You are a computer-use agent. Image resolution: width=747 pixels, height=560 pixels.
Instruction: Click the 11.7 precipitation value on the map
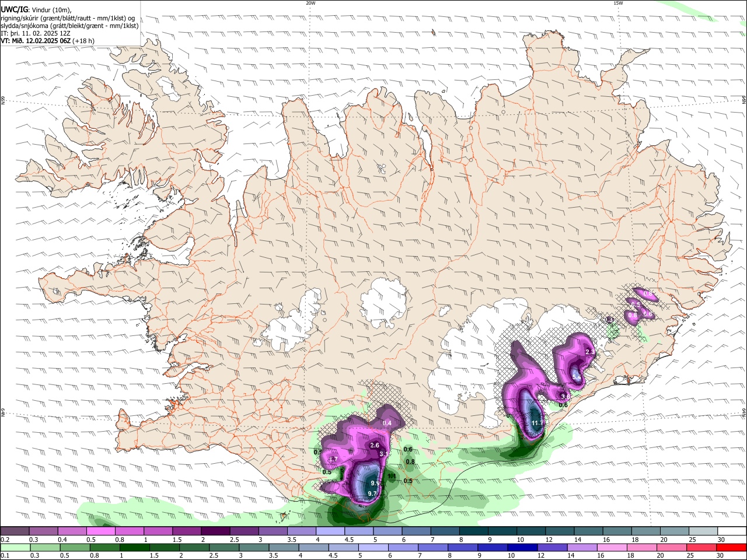(x=537, y=423)
